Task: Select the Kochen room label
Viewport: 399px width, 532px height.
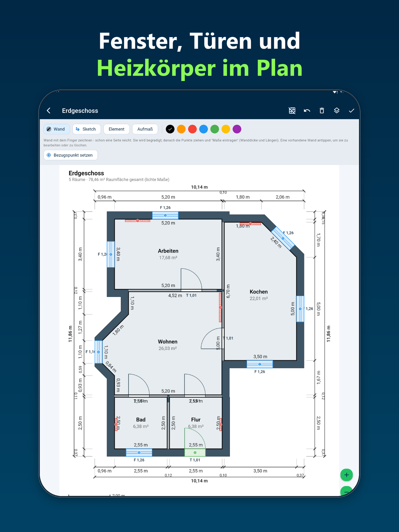Action: click(259, 292)
